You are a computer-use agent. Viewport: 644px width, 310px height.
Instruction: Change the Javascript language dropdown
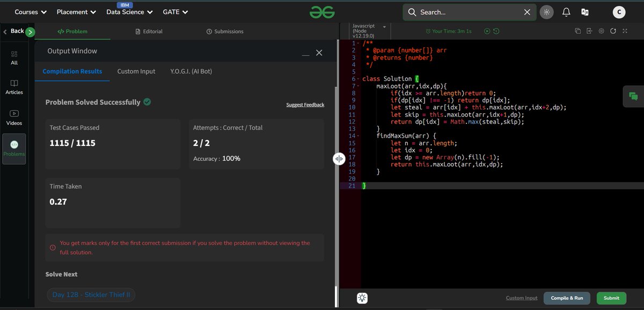370,31
